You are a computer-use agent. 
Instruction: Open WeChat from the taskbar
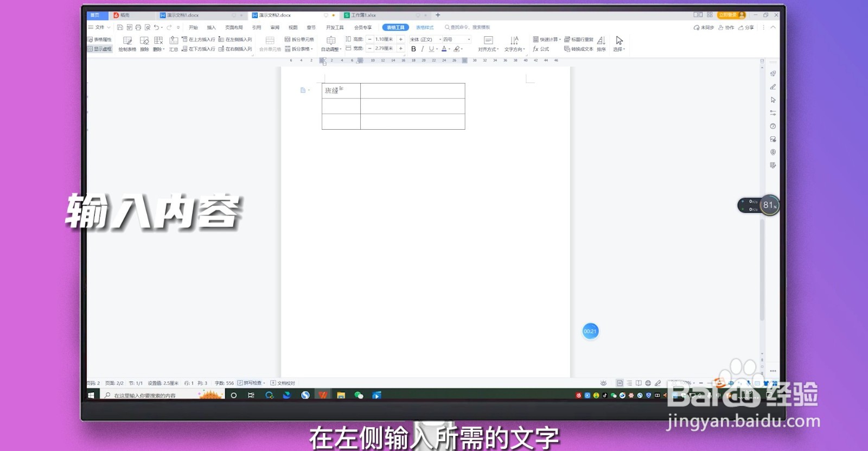[x=359, y=395]
